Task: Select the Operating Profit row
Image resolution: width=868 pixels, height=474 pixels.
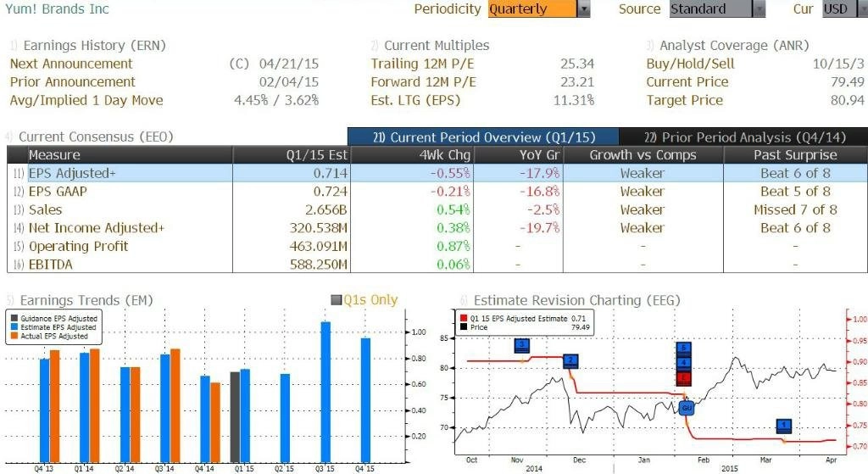Action: tap(437, 247)
